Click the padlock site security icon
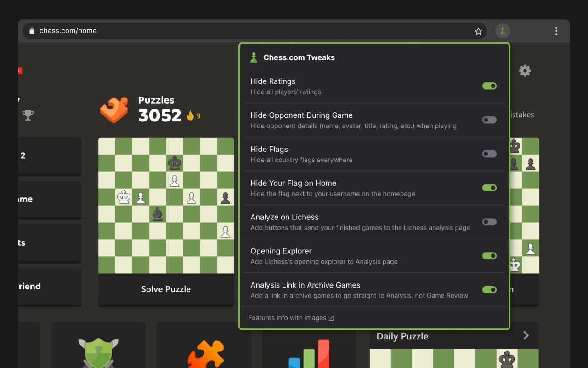This screenshot has width=588, height=368. [32, 31]
